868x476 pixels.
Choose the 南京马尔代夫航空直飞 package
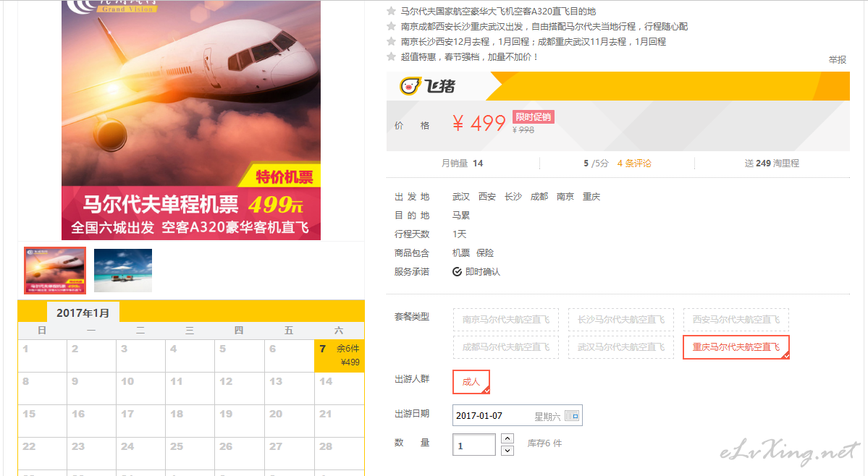(x=505, y=320)
